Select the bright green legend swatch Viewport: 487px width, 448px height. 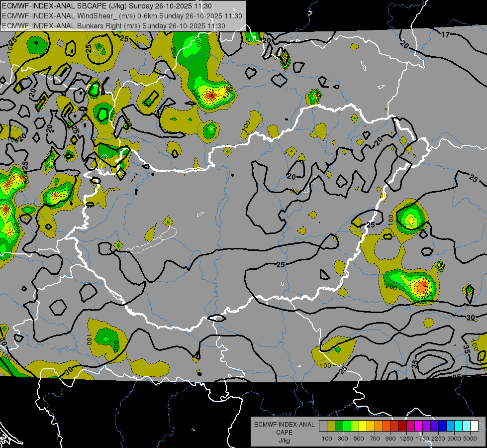[x=347, y=426]
